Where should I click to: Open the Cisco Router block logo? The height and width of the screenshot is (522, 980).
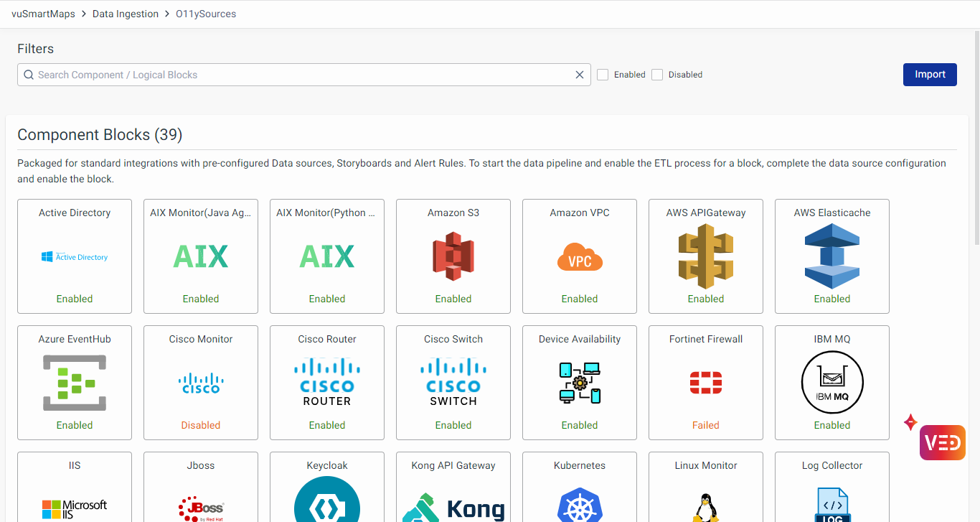(327, 383)
